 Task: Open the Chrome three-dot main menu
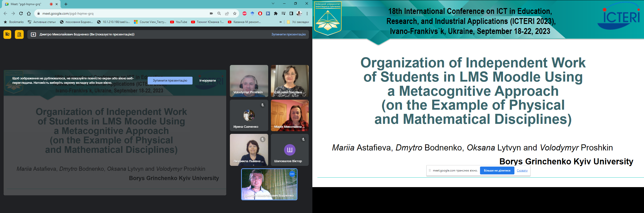click(307, 13)
